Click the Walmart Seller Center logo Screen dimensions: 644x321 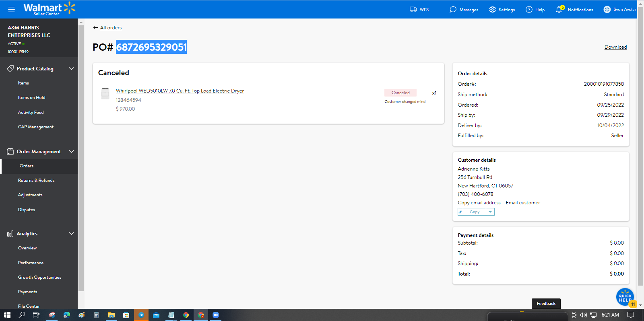pyautogui.click(x=49, y=9)
